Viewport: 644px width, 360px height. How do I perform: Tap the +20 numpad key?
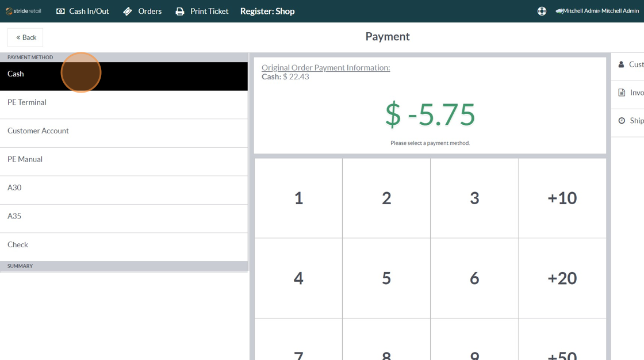point(562,278)
